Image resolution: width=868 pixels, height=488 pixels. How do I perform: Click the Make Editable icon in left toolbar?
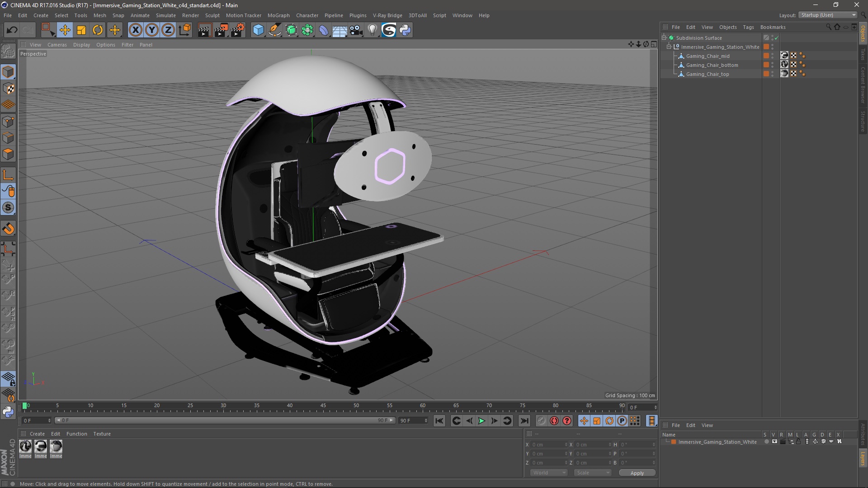pos(8,52)
